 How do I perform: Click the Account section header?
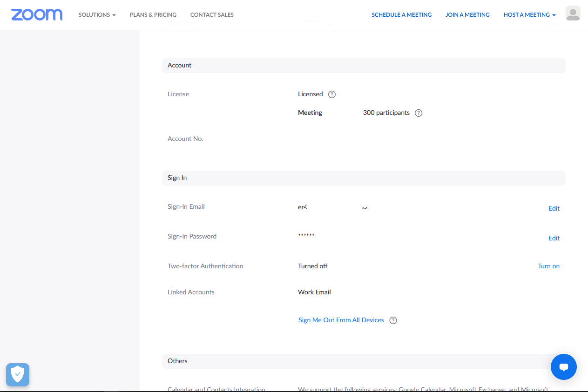coord(364,66)
